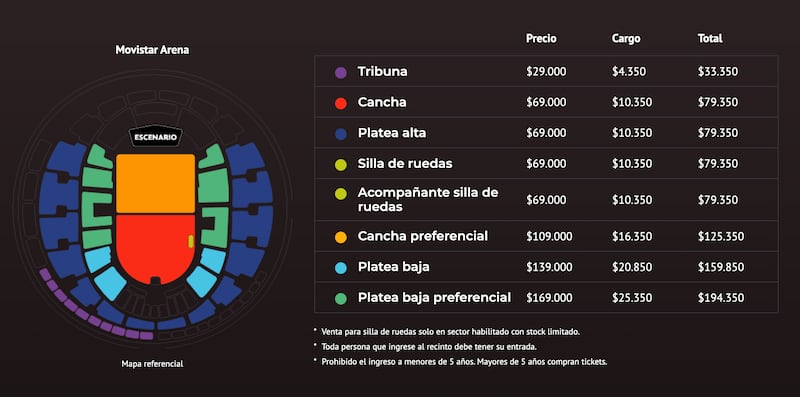Click the Precio column header
Screen dimensions: 800x397
pyautogui.click(x=541, y=38)
